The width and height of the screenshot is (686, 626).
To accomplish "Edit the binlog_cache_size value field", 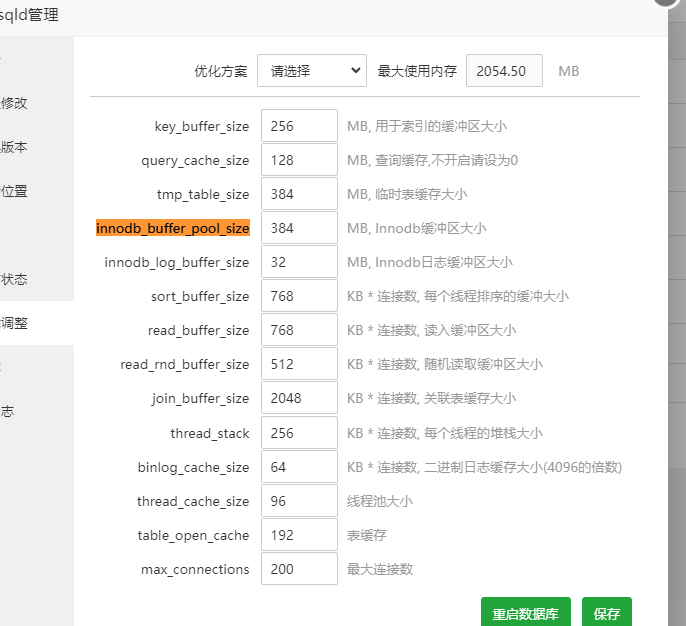I will click(299, 467).
